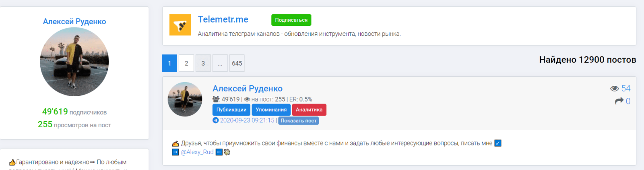Open the Алексей Руденко post header link
This screenshot has width=644, height=170.
tap(248, 89)
